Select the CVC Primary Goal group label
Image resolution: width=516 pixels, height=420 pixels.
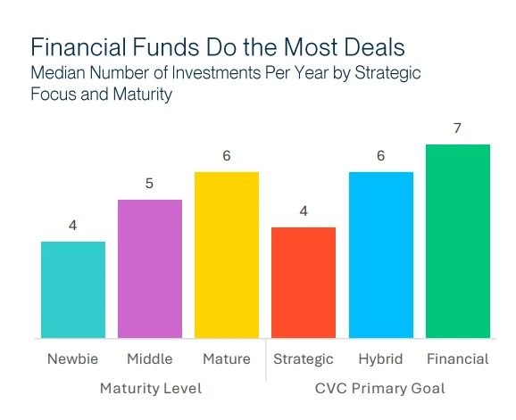380,389
